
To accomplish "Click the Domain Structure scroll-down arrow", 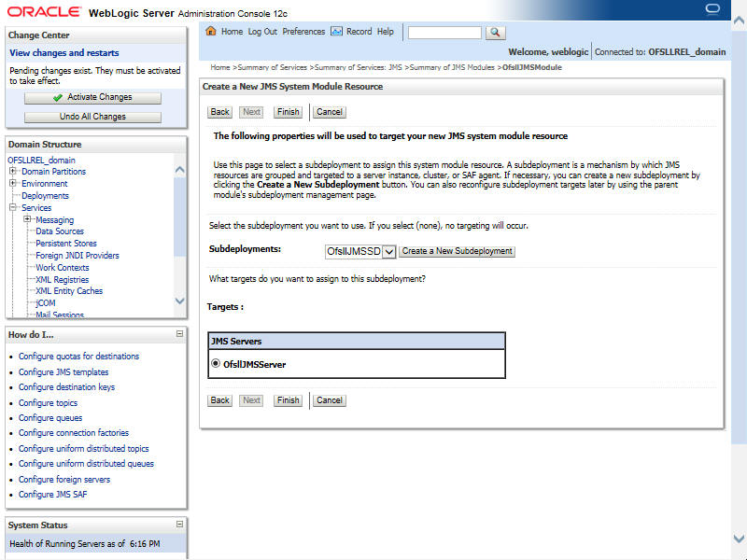I will tap(179, 301).
